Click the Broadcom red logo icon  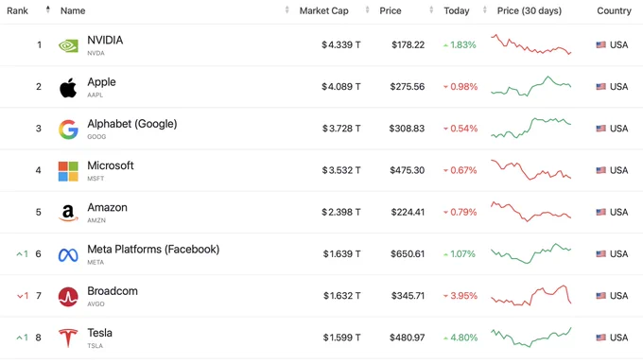pos(68,297)
